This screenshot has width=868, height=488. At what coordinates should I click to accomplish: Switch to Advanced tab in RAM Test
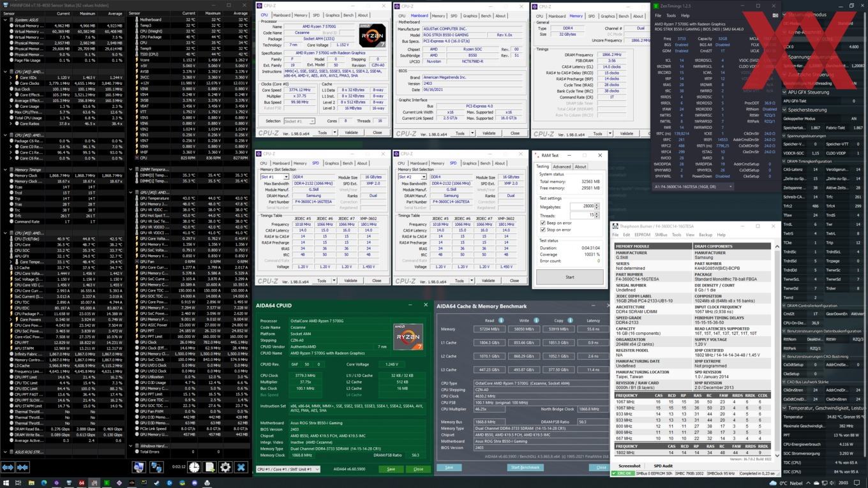coord(562,166)
